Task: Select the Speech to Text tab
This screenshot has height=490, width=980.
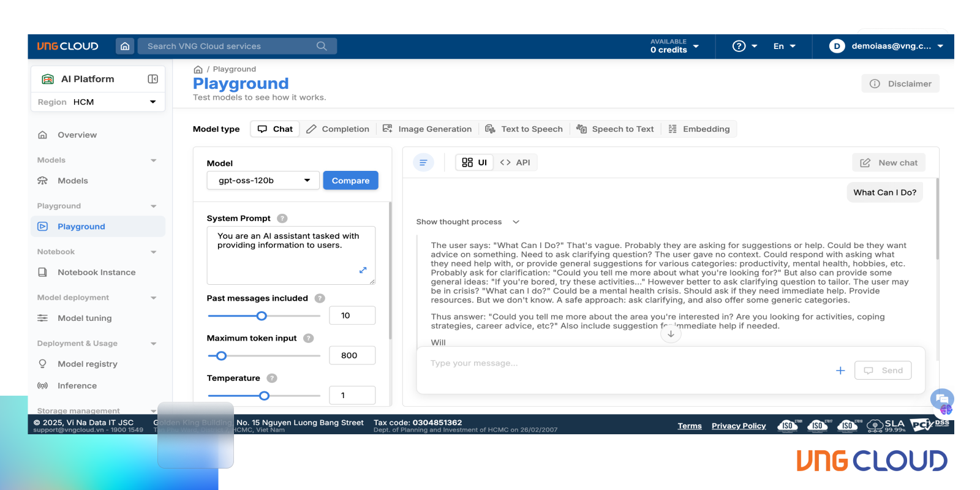Action: (x=615, y=129)
